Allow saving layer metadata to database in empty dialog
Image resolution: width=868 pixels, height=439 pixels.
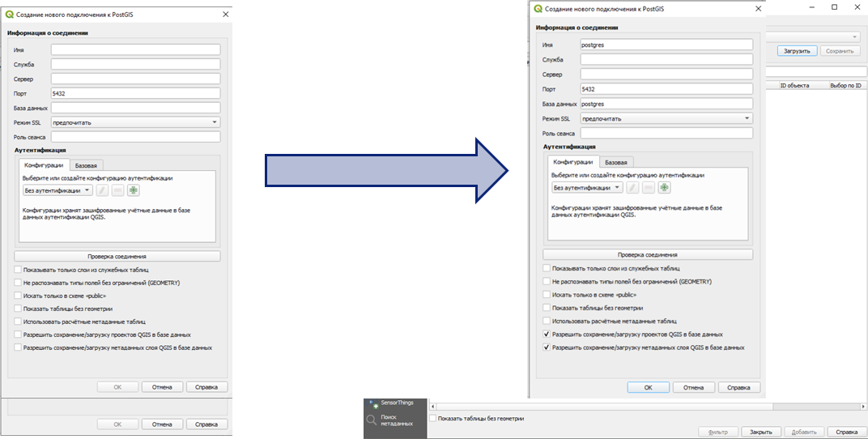tap(18, 347)
